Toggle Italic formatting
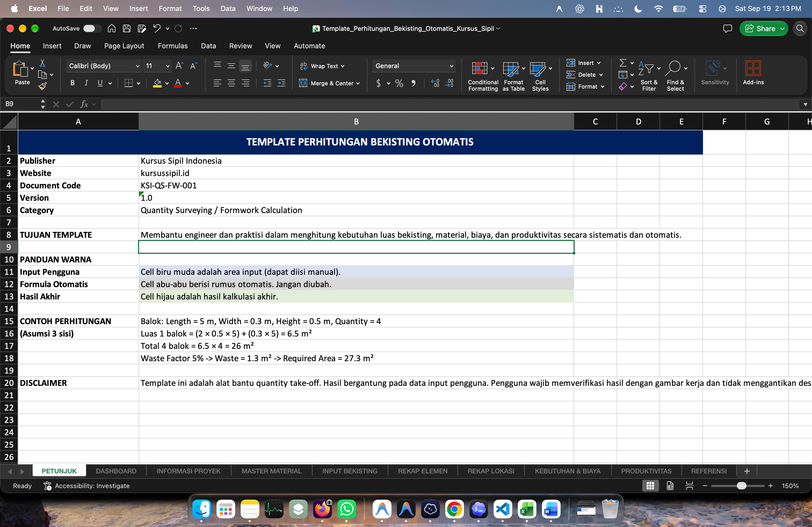The image size is (812, 527). [86, 83]
